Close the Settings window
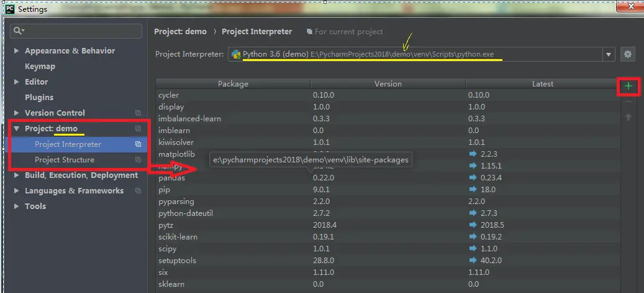Viewport: 644px width, 293px height. pyautogui.click(x=632, y=7)
